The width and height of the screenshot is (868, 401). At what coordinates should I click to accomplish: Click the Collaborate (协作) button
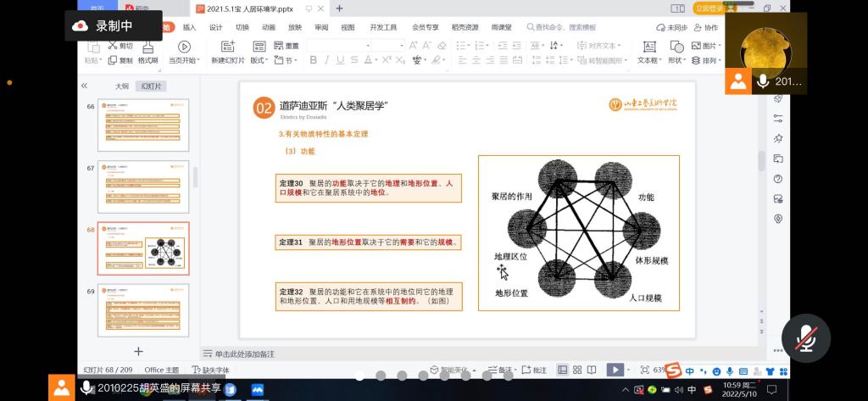coord(705,27)
